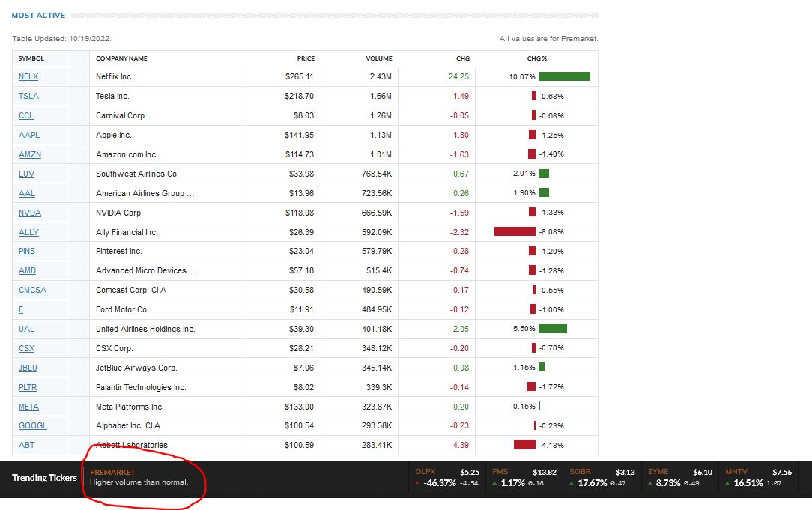Viewport: 812px width, 510px height.
Task: Click the Table Updated 10/19/2022 text
Action: (x=61, y=39)
